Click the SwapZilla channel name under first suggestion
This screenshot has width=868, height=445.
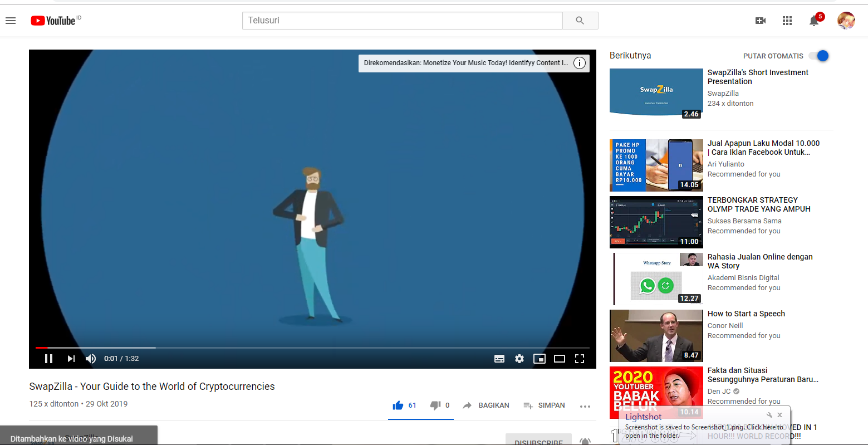click(723, 94)
